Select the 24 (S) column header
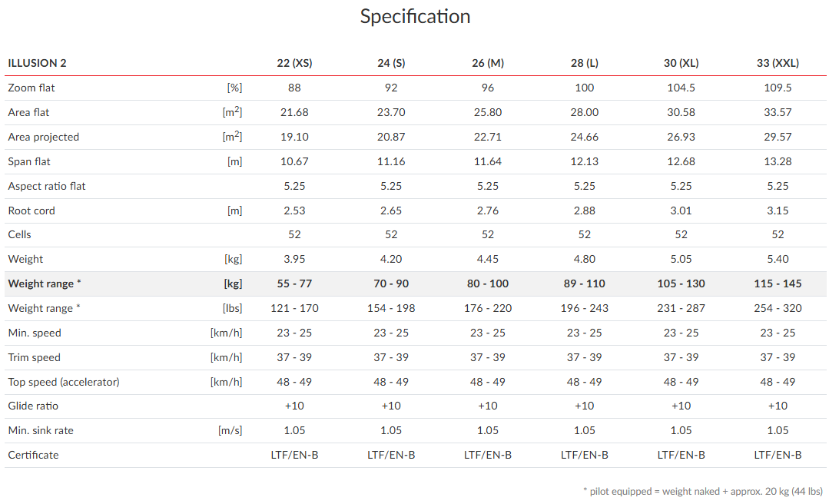 pos(391,63)
